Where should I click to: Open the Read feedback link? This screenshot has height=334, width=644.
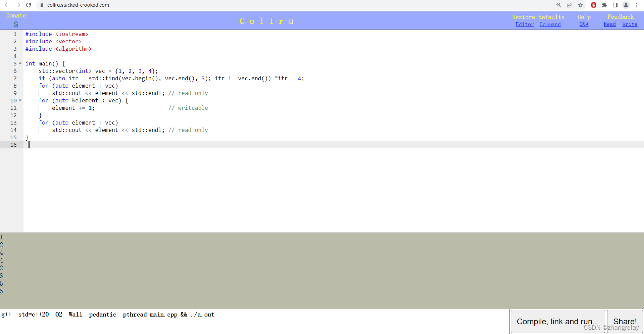609,24
